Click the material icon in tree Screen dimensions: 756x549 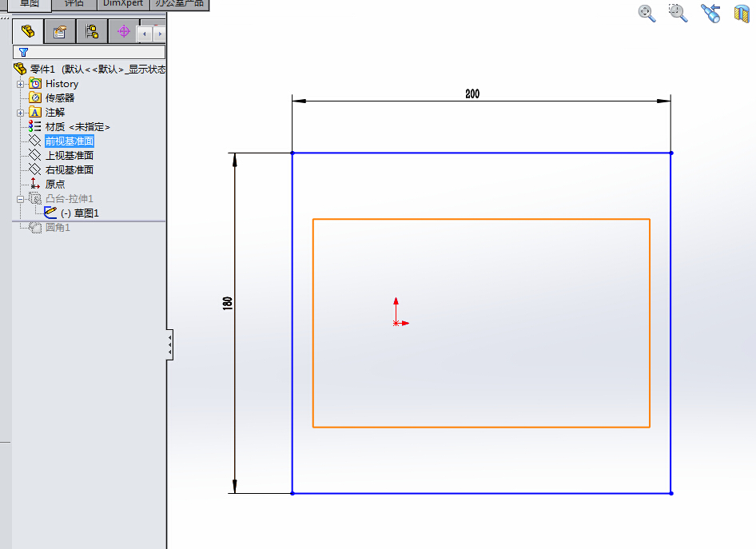(x=34, y=126)
